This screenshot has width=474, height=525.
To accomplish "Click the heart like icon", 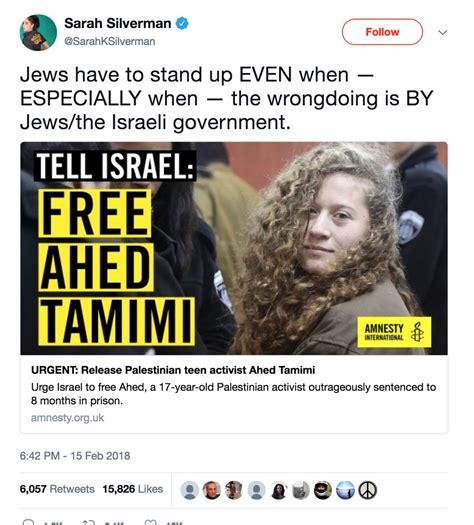I will (x=150, y=522).
